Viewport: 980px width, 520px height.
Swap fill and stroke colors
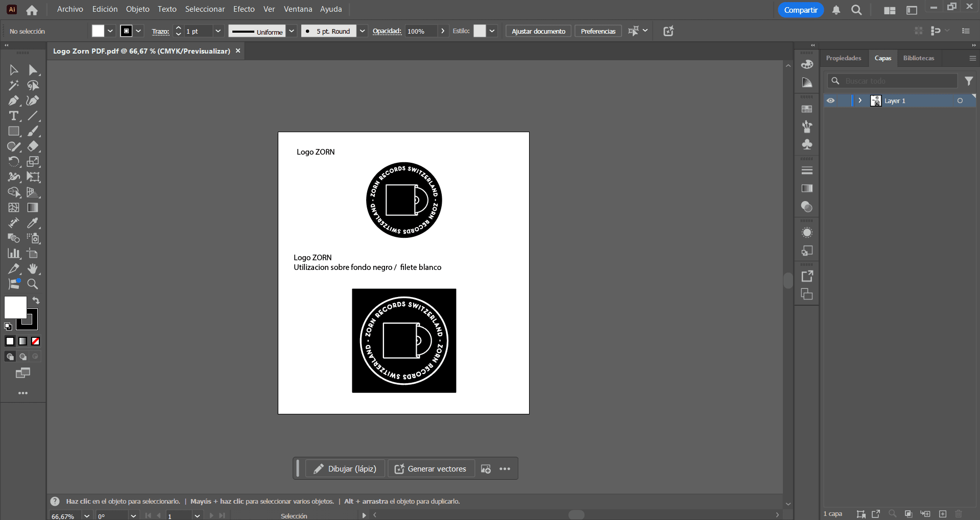point(36,301)
